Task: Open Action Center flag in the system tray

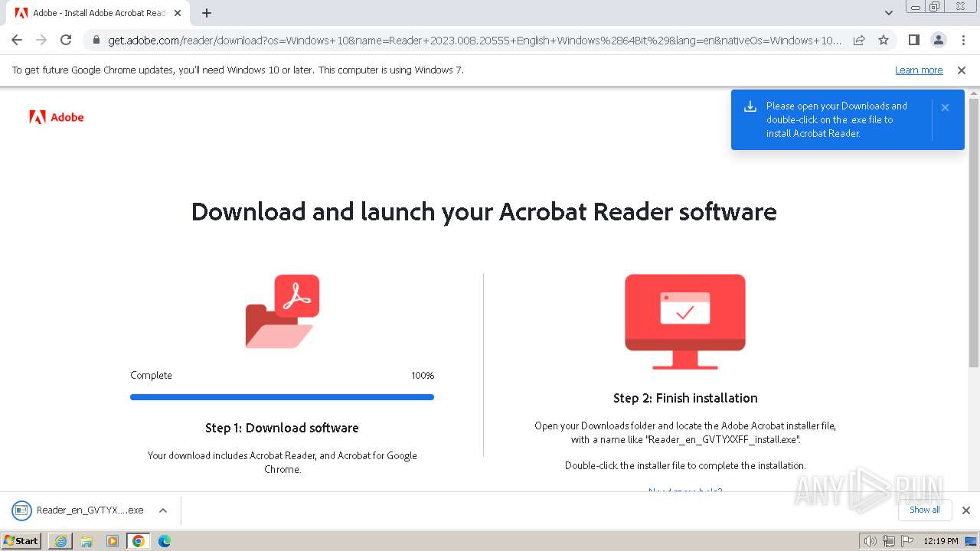Action: tap(908, 541)
